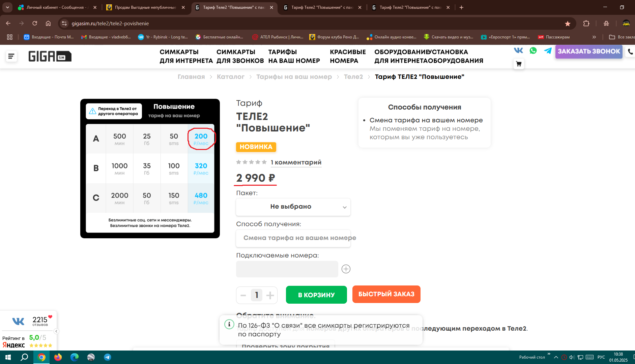
Task: Switch to the Продам Выгодные непубличные tab
Action: [x=146, y=7]
